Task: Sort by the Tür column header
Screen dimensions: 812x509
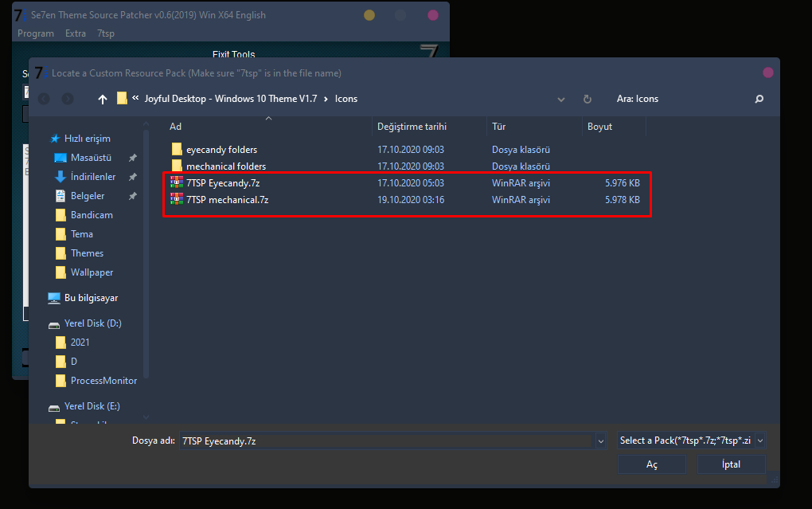Action: 498,127
